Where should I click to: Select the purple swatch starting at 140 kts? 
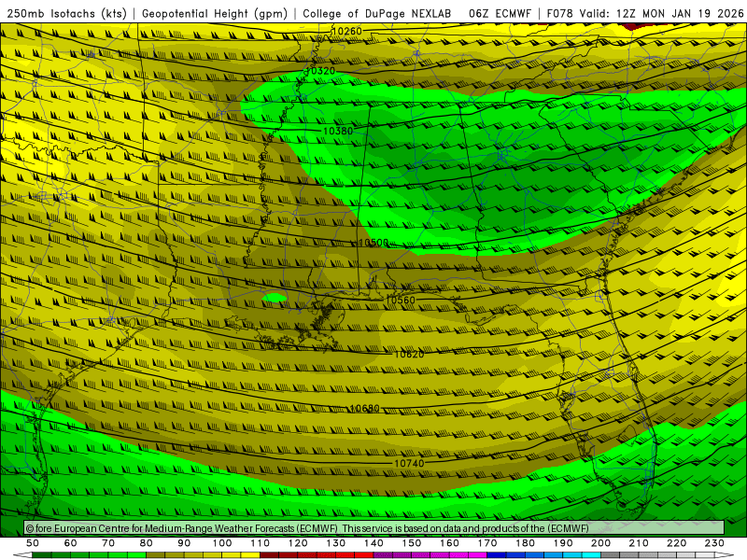[x=383, y=555]
